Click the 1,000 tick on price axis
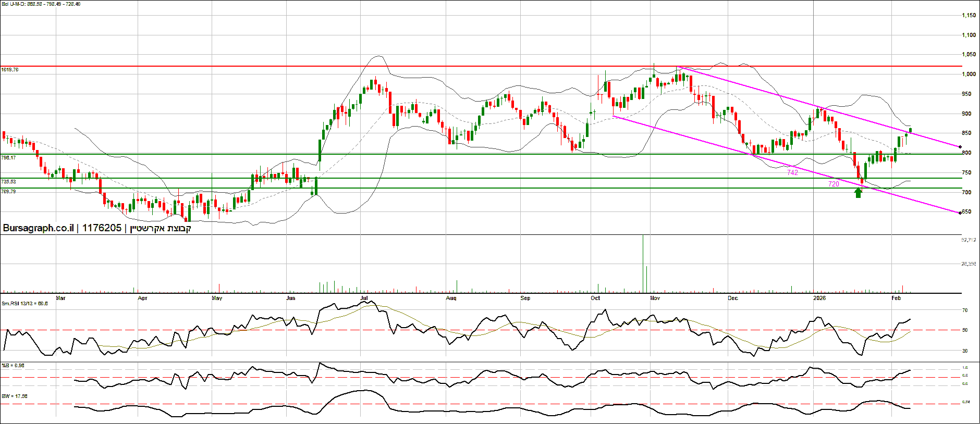Image resolution: width=980 pixels, height=424 pixels. (x=969, y=74)
